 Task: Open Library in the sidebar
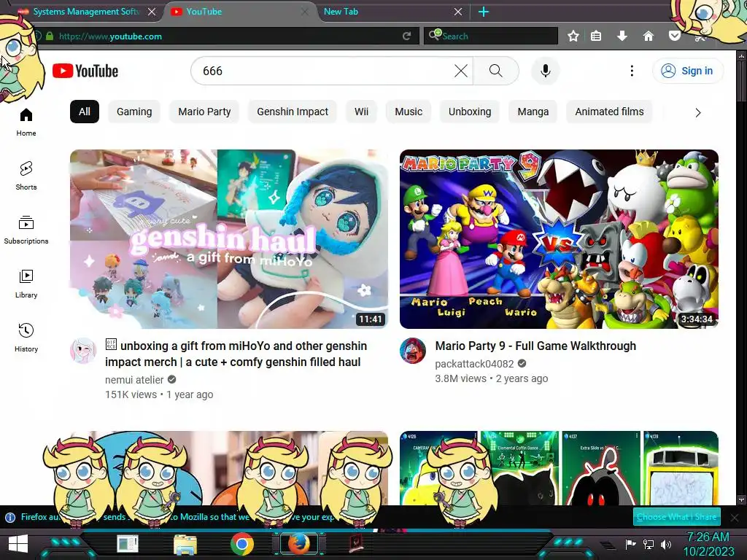tap(26, 284)
